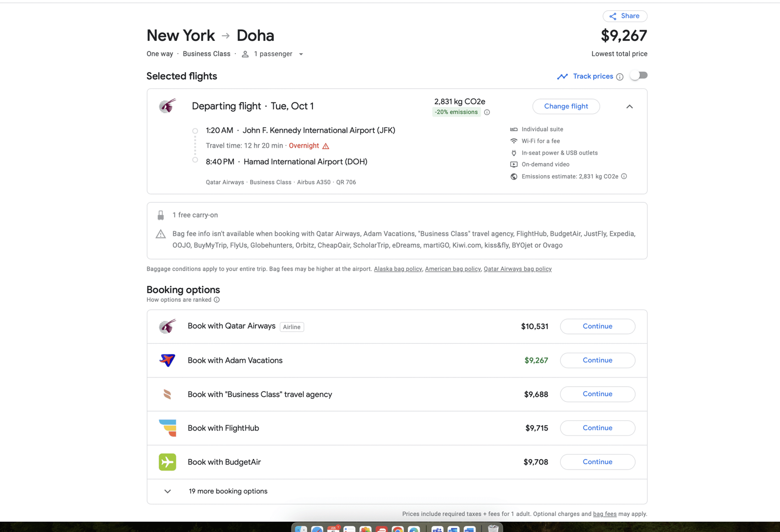
Task: Toggle the Track prices switch
Action: coord(639,76)
